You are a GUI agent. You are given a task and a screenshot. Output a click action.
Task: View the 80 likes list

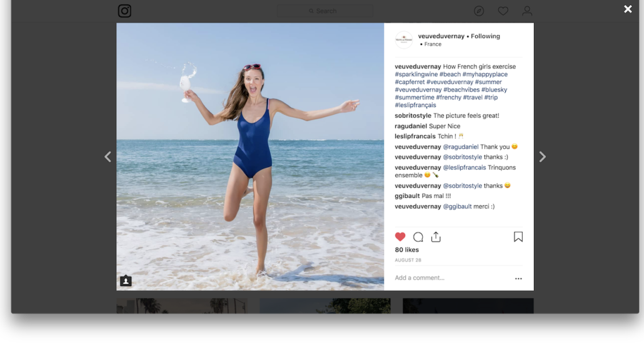point(406,250)
